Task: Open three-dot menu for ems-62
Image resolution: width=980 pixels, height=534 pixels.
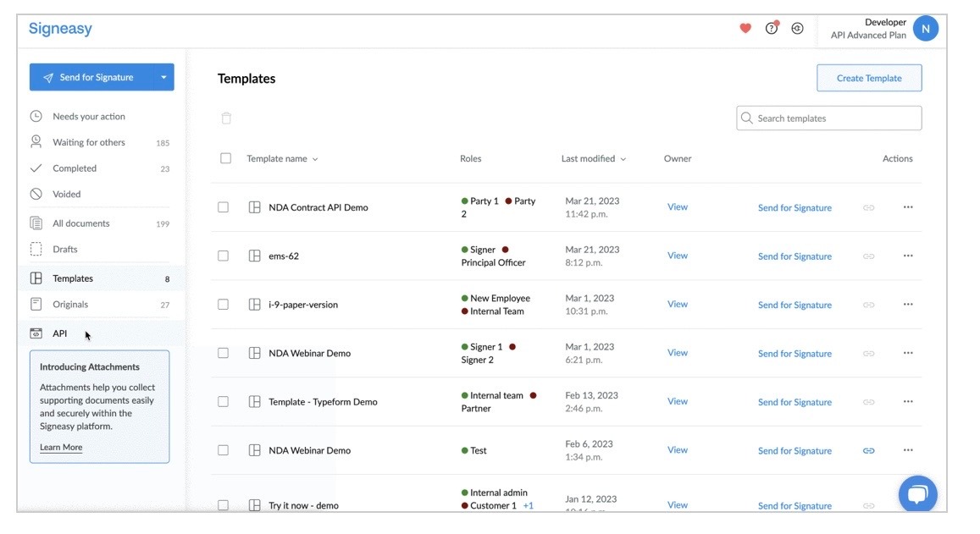Action: point(908,256)
